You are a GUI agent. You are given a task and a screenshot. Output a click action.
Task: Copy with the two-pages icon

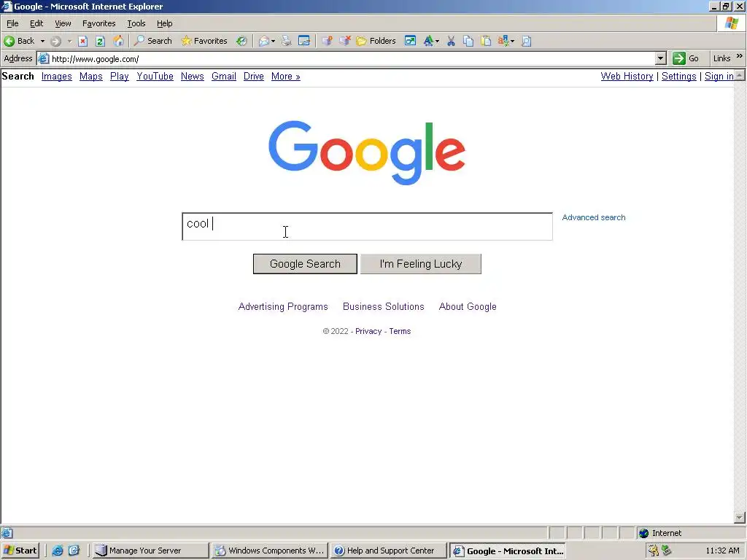[468, 41]
